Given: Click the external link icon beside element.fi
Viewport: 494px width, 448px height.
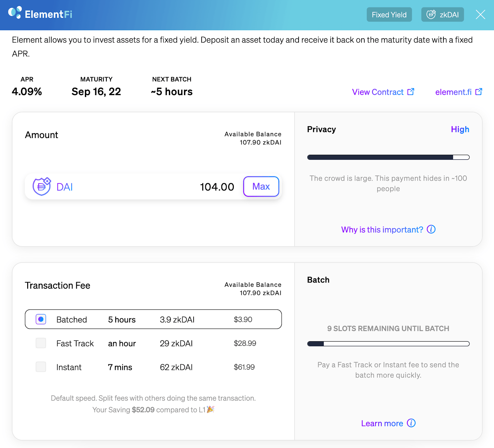Looking at the screenshot, I should pos(479,92).
